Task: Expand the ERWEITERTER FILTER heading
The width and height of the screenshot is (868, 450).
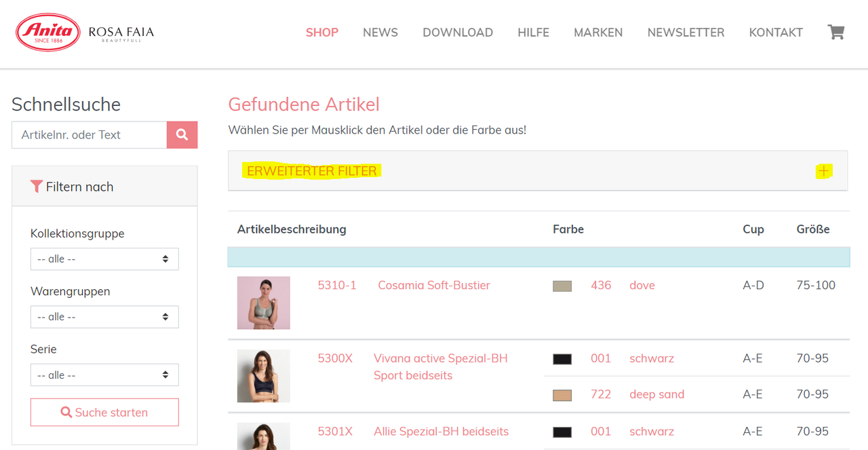Action: click(x=312, y=171)
